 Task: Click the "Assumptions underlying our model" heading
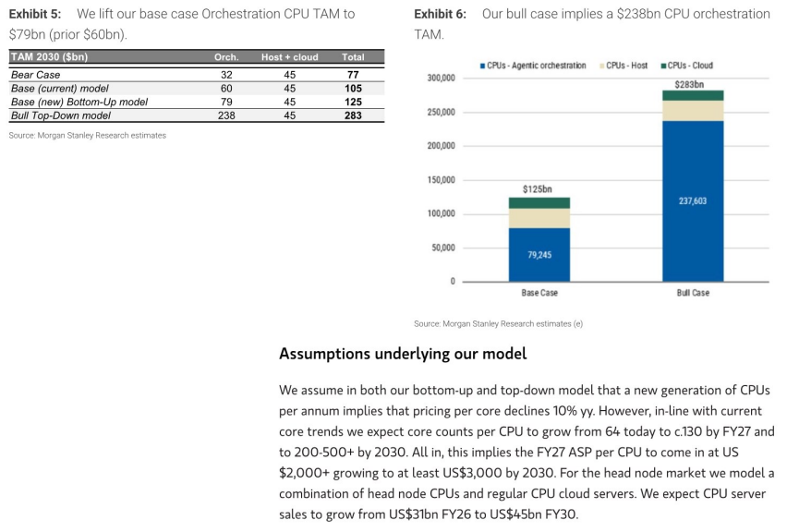pyautogui.click(x=403, y=354)
